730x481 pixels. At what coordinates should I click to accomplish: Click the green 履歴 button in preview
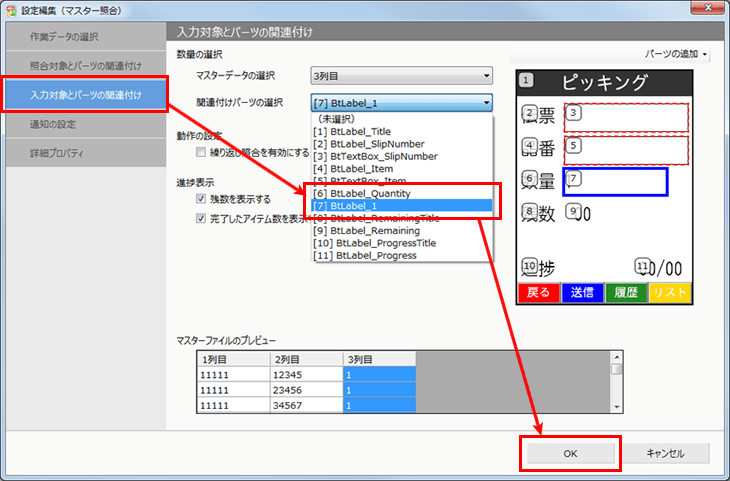(626, 293)
